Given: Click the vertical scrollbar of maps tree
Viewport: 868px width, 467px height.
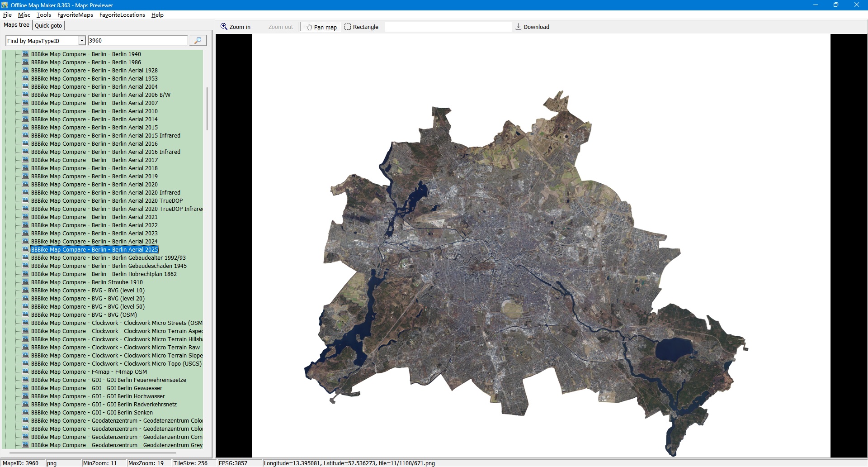Looking at the screenshot, I should pyautogui.click(x=207, y=109).
